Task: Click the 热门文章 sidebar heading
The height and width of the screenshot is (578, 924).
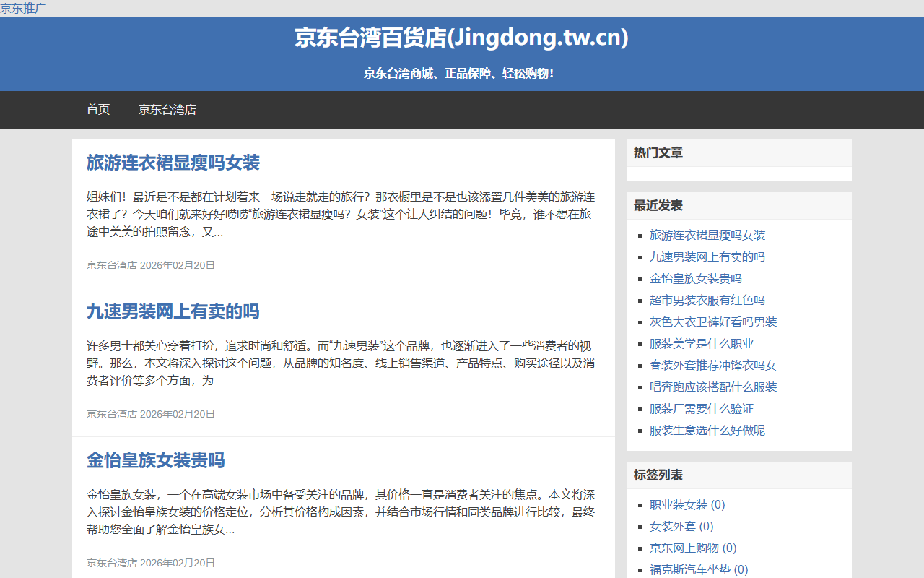Action: pos(658,152)
